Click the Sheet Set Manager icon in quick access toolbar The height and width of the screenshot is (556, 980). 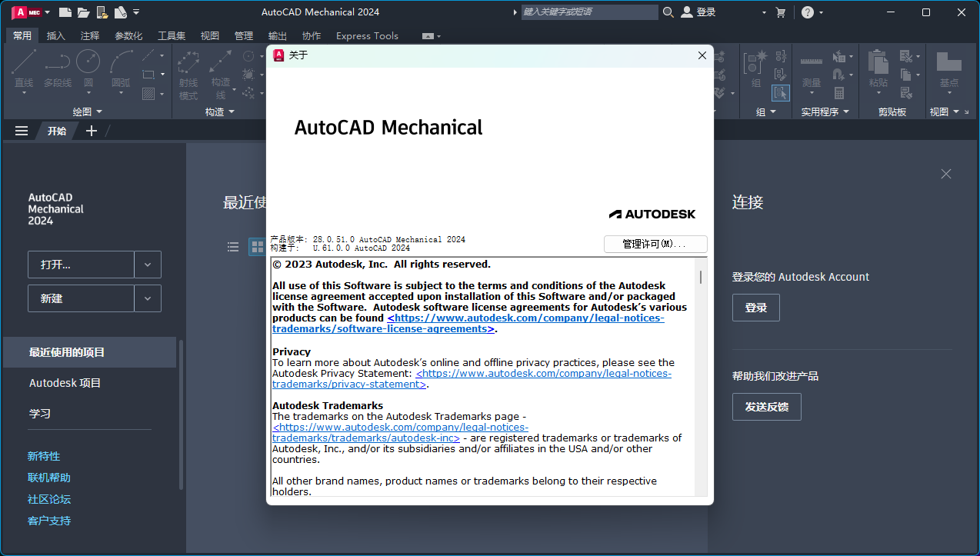[x=120, y=12]
